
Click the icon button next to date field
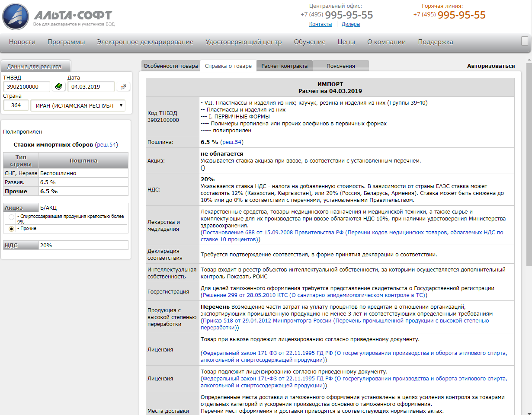click(123, 86)
